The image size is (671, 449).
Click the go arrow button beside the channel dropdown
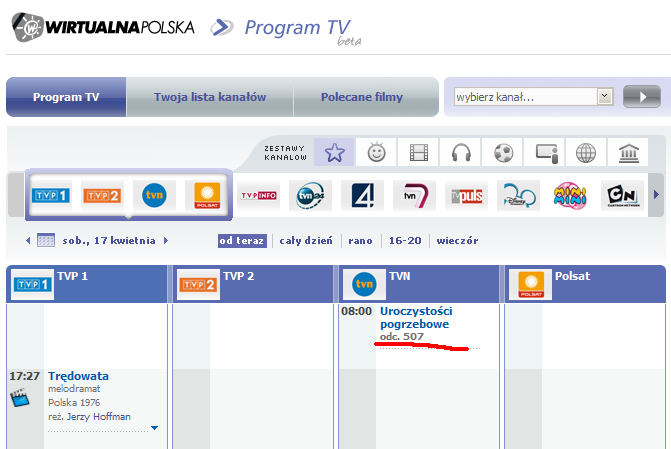coord(642,97)
